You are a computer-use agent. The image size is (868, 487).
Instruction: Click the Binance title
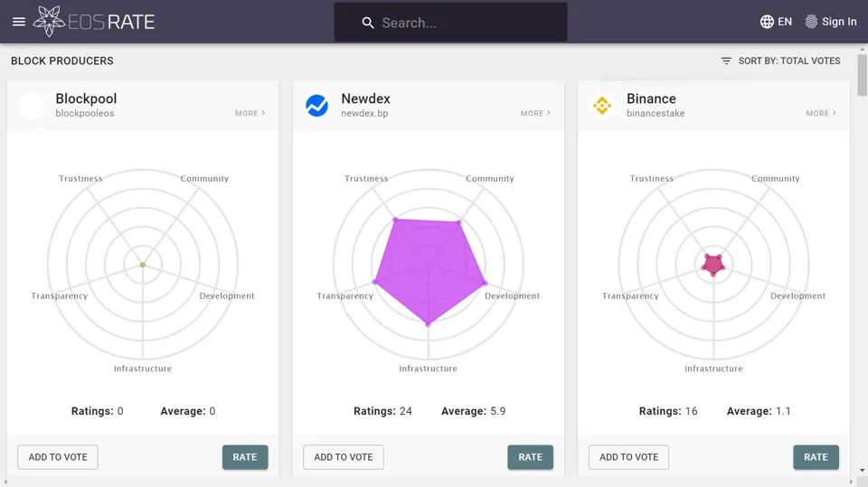(651, 98)
